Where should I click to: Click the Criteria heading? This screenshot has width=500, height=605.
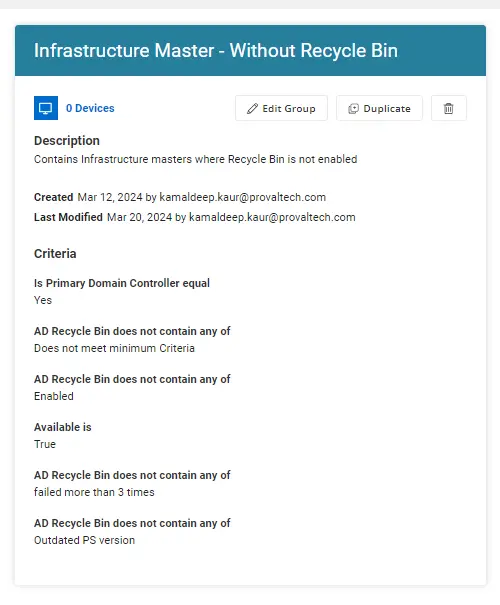[x=55, y=253]
